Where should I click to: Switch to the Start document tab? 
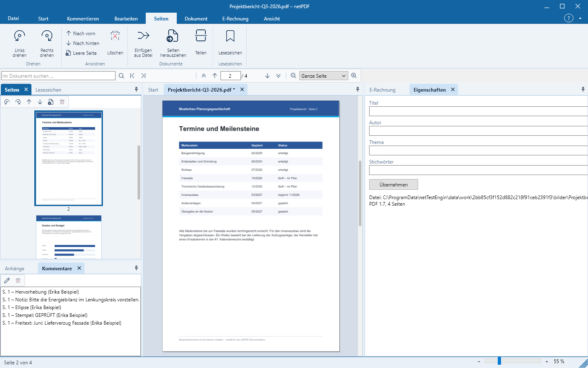click(x=153, y=90)
